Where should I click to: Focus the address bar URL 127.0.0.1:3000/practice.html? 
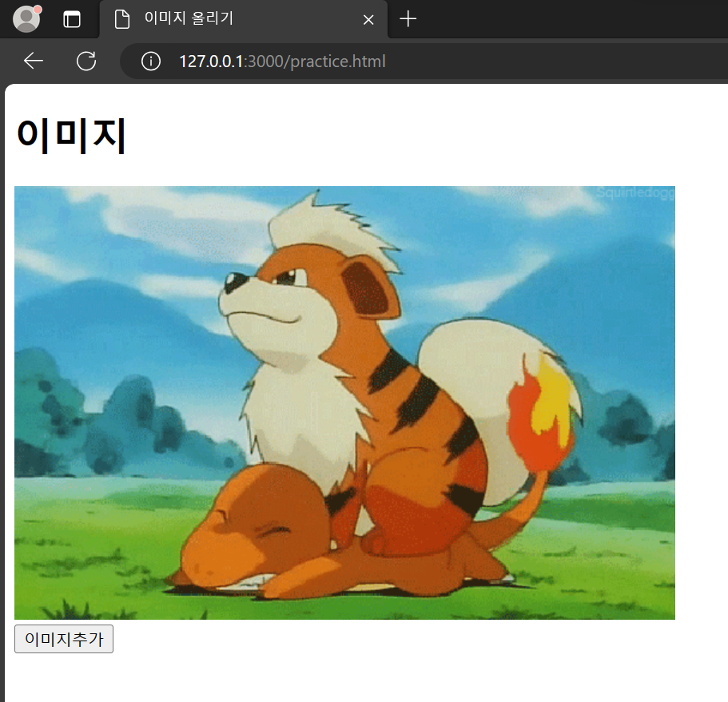282,61
